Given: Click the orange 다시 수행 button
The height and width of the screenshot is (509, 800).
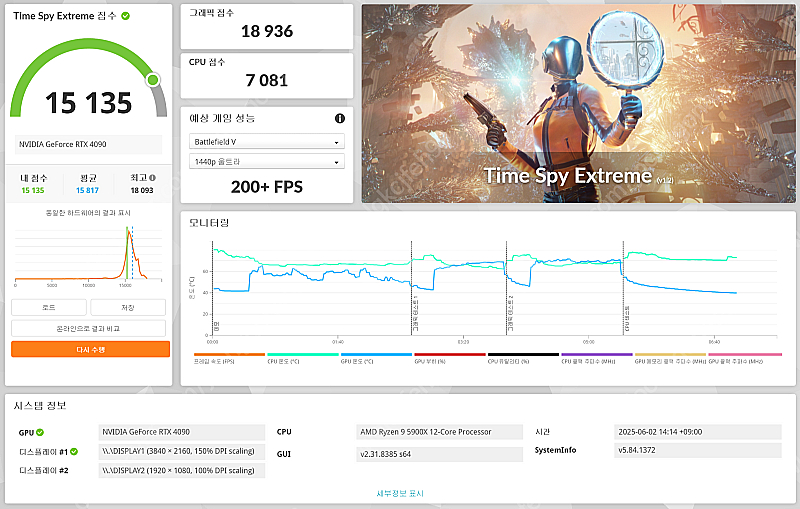Looking at the screenshot, I should click(90, 349).
